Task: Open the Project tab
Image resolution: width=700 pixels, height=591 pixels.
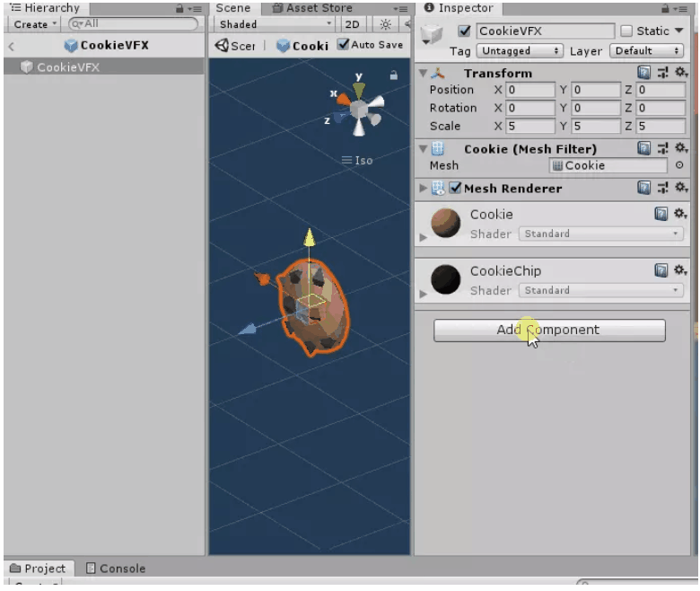Action: [x=38, y=569]
